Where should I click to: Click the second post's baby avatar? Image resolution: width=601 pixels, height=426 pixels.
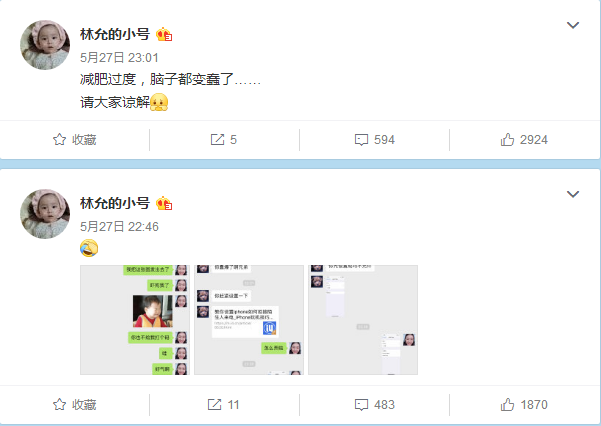click(x=45, y=214)
